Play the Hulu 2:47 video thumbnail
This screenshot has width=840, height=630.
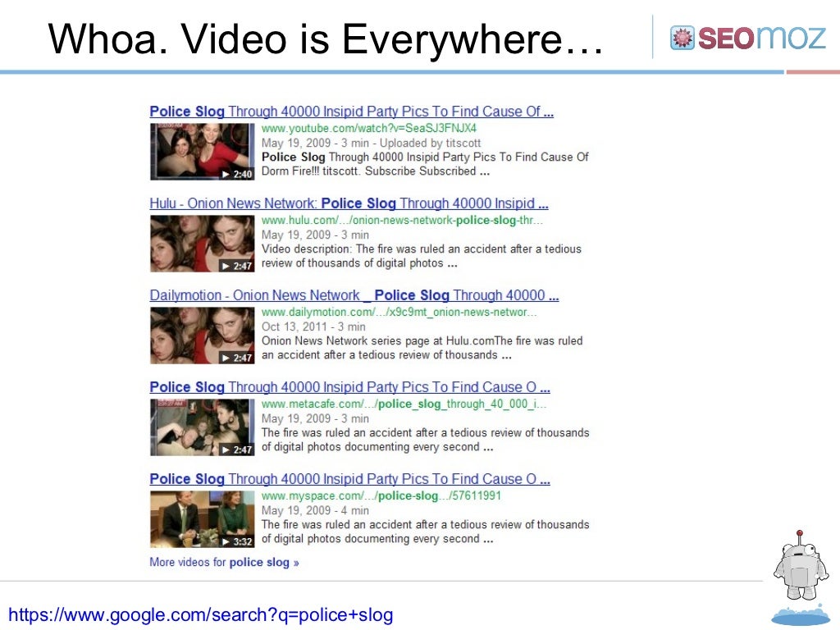pos(202,244)
